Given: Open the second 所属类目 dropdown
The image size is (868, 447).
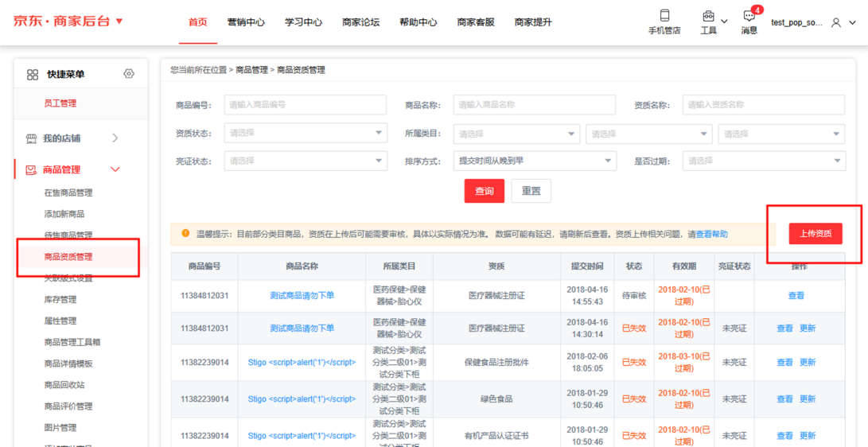Looking at the screenshot, I should coord(648,134).
